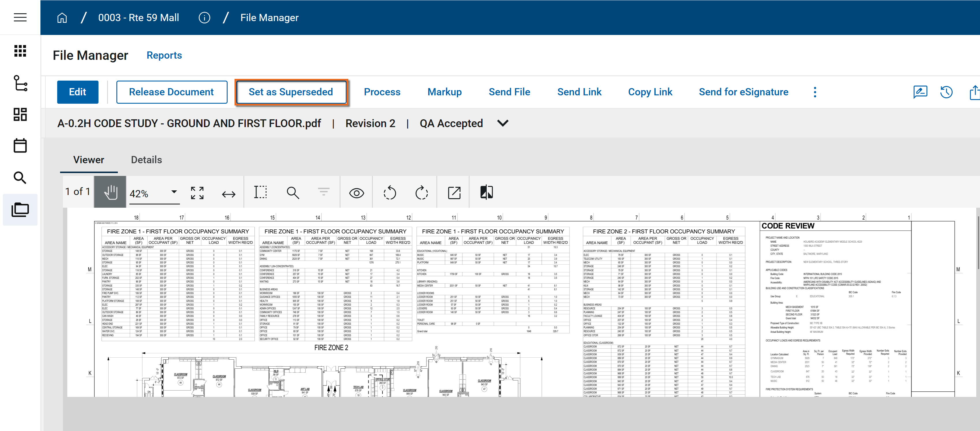Expand the 42% zoom level dropdown

(174, 192)
